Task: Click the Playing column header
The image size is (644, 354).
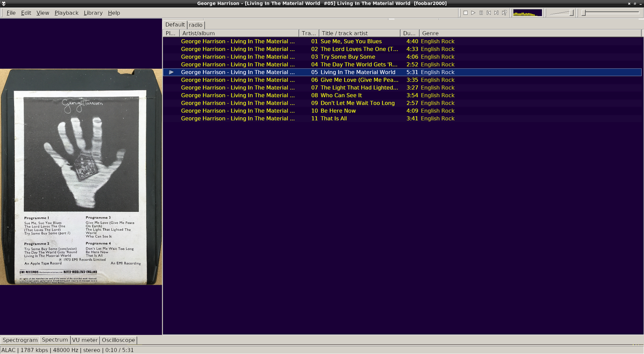Action: [171, 33]
